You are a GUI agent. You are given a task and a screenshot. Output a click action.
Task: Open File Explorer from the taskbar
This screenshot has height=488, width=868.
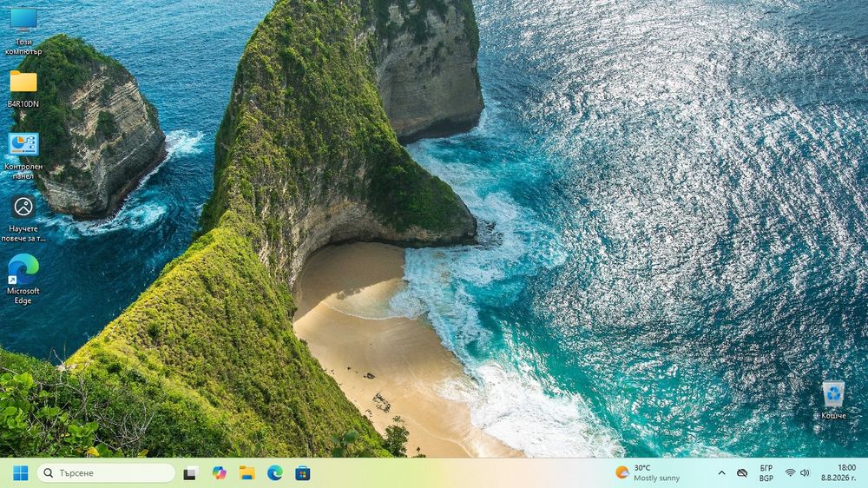[x=247, y=473]
